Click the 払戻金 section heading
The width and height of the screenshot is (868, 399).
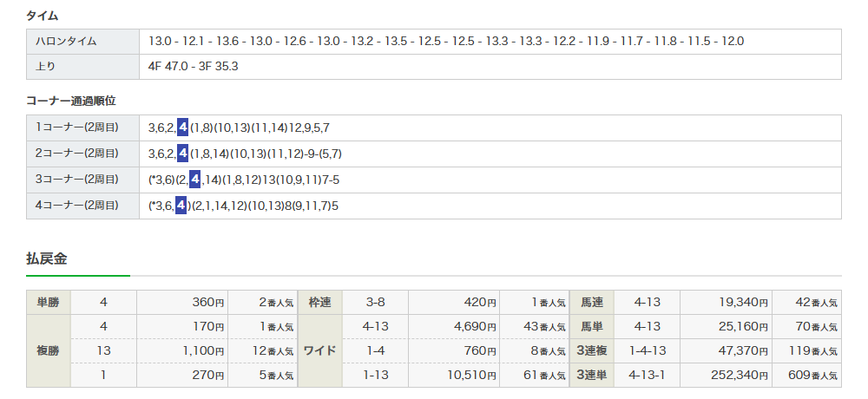pyautogui.click(x=47, y=258)
